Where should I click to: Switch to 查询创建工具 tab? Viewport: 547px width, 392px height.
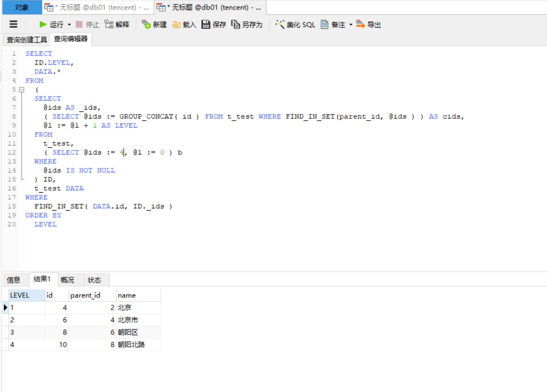click(x=27, y=40)
